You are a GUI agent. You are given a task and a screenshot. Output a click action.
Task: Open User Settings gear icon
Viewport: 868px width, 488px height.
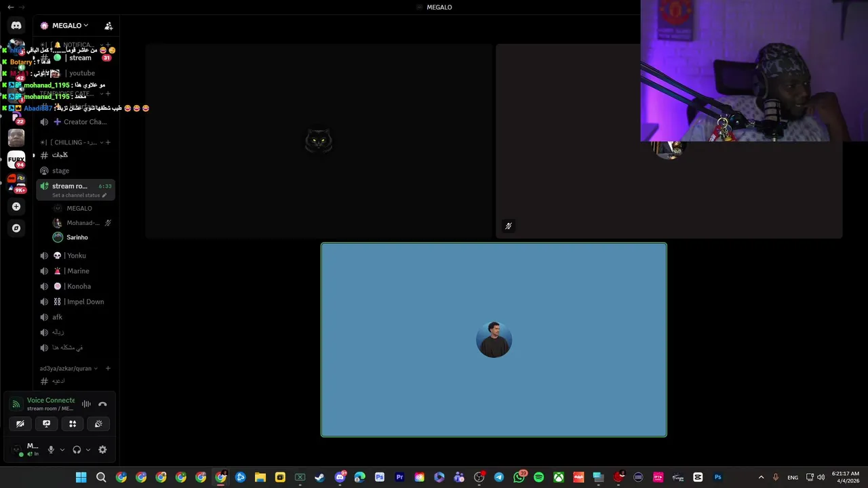(x=102, y=449)
